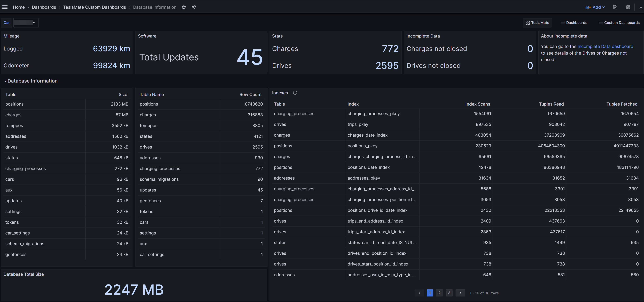Open the Add panel dropdown
The height and width of the screenshot is (302, 644).
point(595,7)
